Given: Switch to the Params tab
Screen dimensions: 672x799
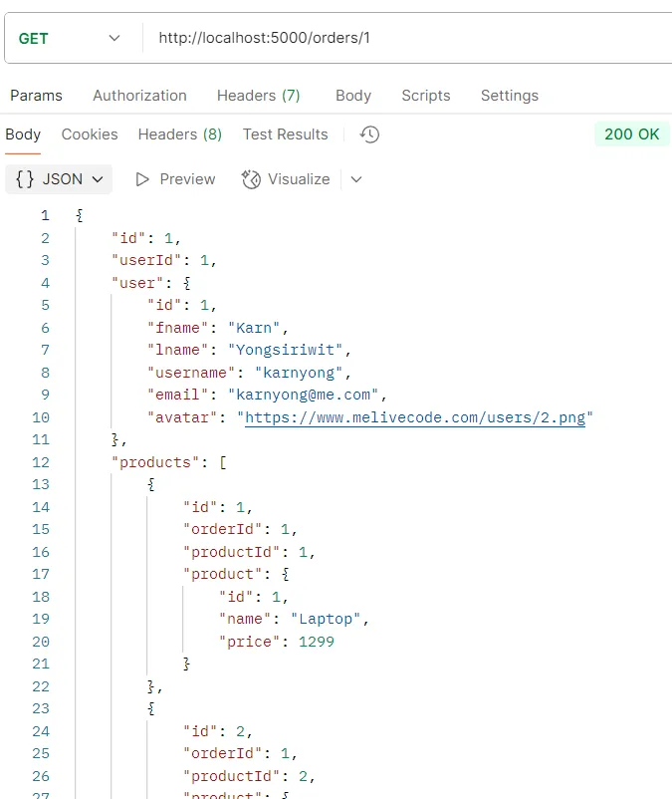Looking at the screenshot, I should click(36, 96).
